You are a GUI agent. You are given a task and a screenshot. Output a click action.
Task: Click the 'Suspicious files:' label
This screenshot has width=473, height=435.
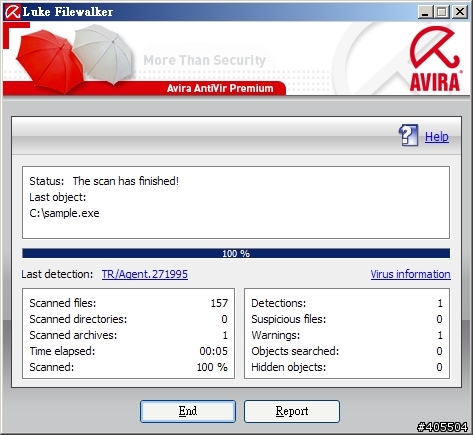click(x=289, y=319)
